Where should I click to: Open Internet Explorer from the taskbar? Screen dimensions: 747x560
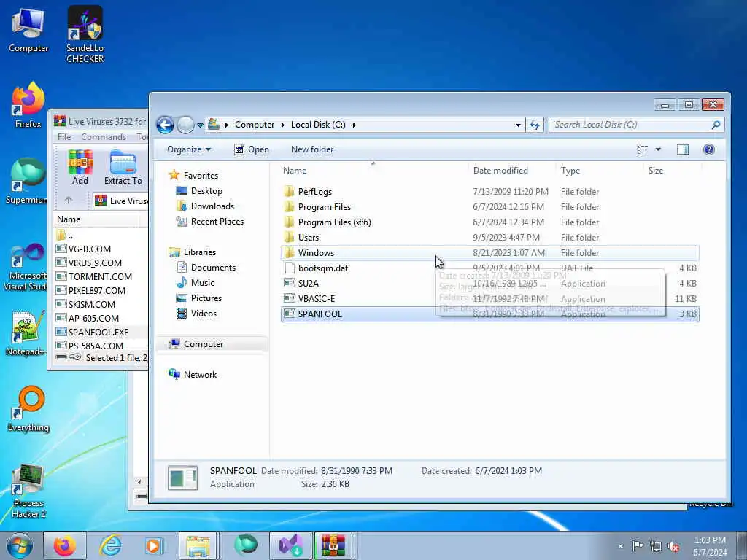pos(110,545)
